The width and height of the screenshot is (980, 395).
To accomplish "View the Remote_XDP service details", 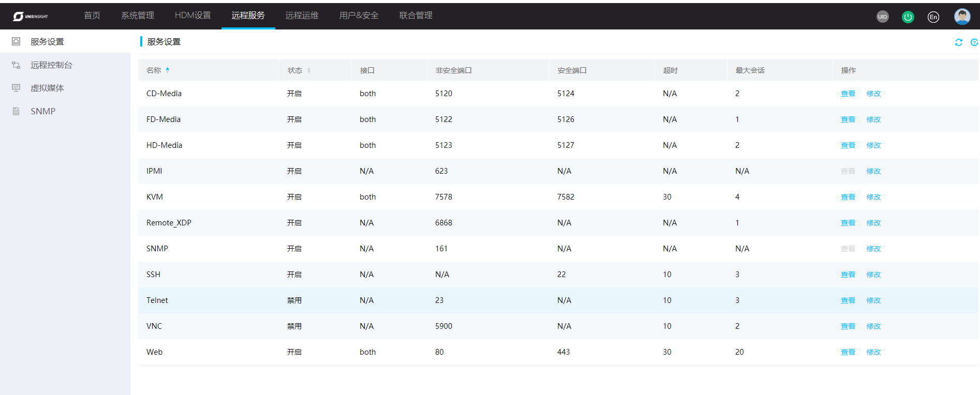I will click(848, 223).
